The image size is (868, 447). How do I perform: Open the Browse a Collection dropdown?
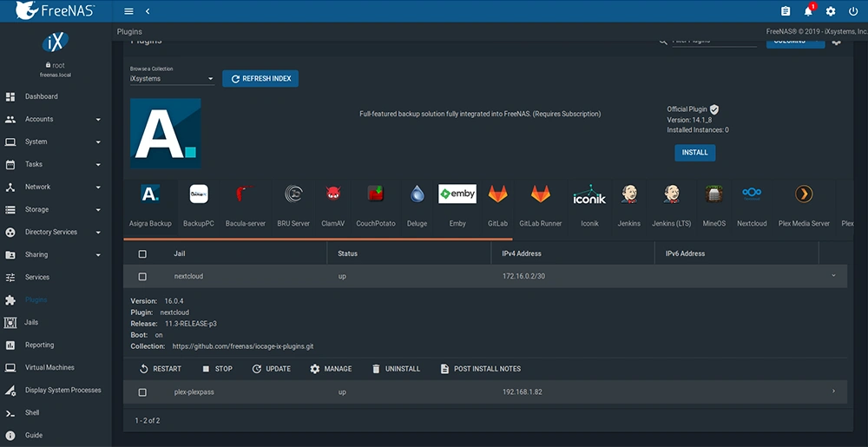(172, 79)
